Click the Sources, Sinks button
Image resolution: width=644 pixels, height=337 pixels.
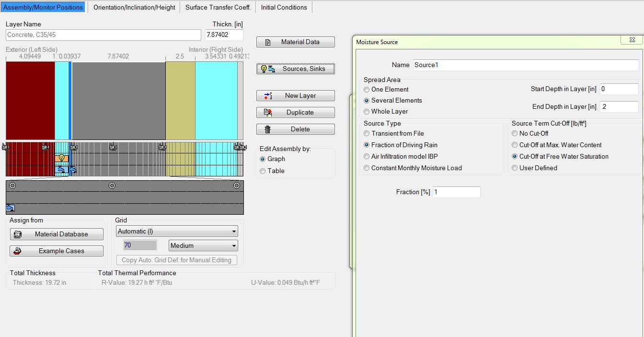point(295,68)
